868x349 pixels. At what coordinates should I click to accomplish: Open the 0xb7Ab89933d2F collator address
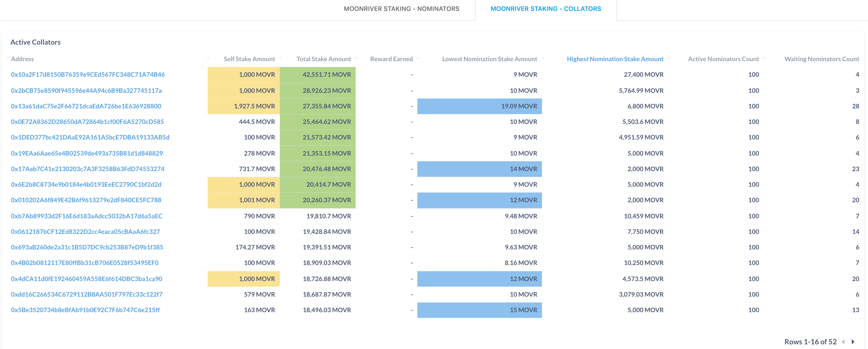click(87, 216)
